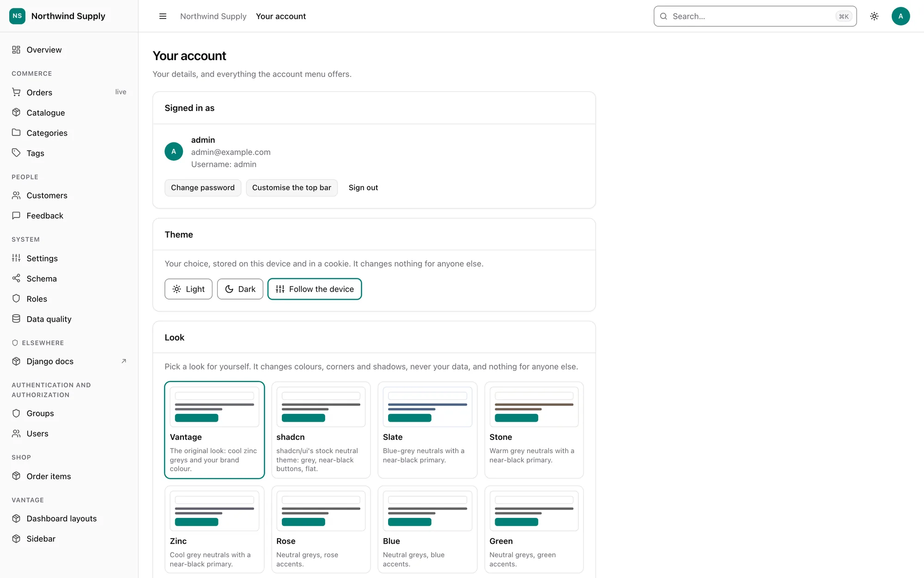924x578 pixels.
Task: Select Follow the device theme option
Action: [315, 289]
